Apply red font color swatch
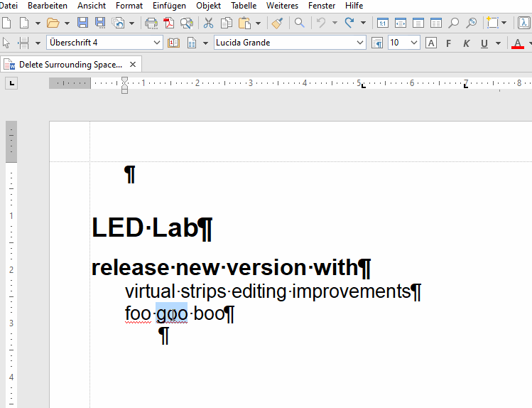Screen dimensions: 532x408 pyautogui.click(x=517, y=44)
